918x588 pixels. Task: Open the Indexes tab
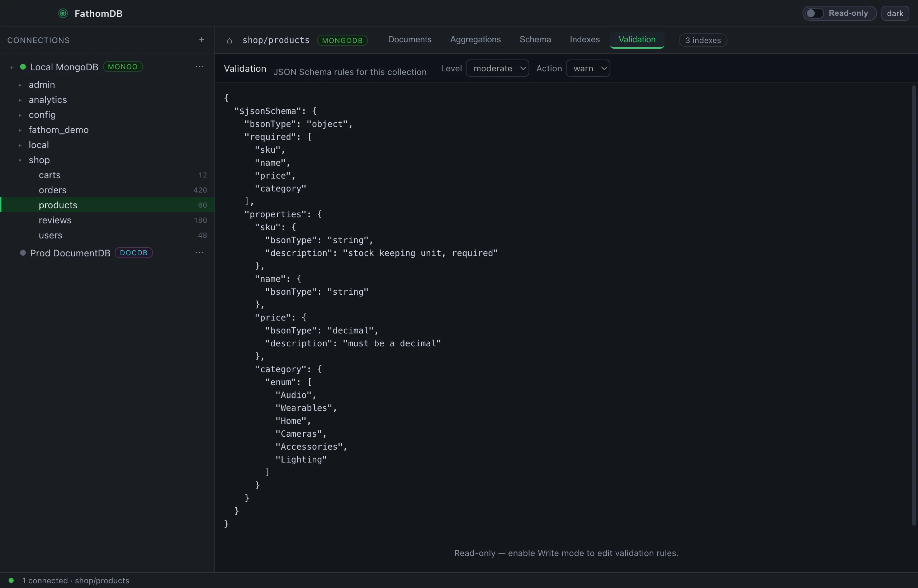coord(584,40)
